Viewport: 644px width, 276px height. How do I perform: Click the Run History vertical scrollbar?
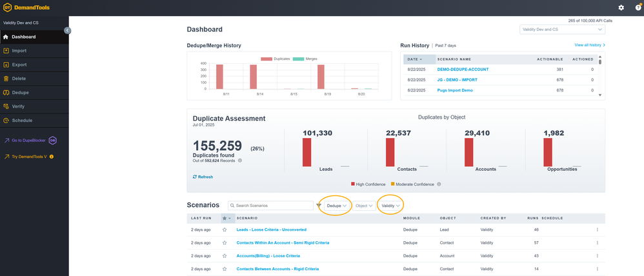tap(600, 76)
